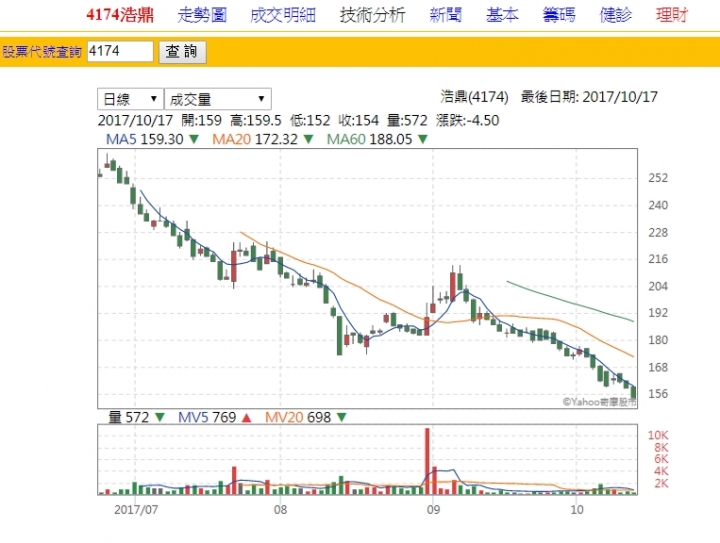Click the MA60 188.05 legend label
The image size is (720, 543).
(370, 139)
